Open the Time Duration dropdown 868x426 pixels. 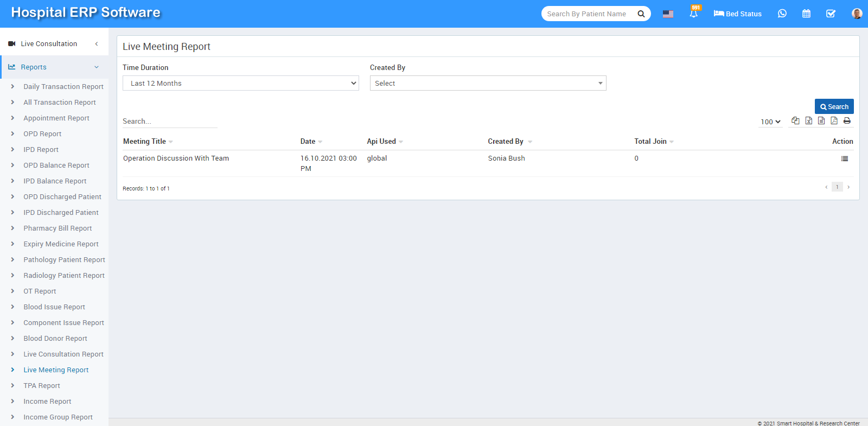[x=240, y=83]
